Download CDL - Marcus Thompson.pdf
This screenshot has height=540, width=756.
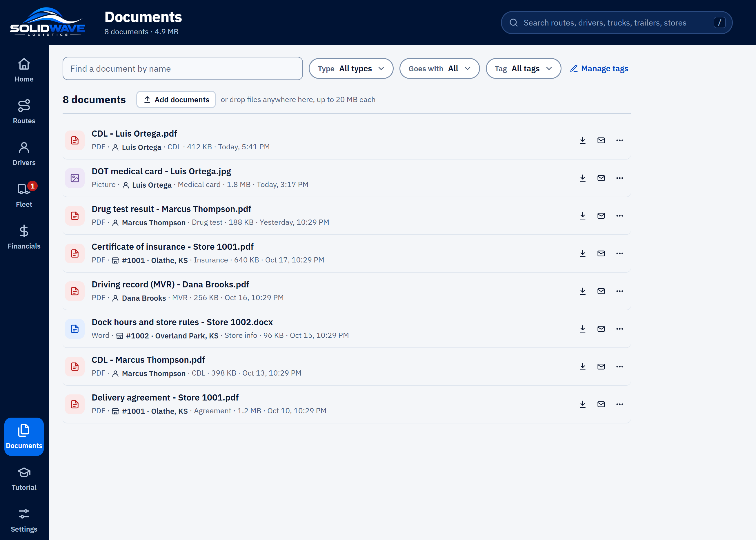tap(583, 367)
